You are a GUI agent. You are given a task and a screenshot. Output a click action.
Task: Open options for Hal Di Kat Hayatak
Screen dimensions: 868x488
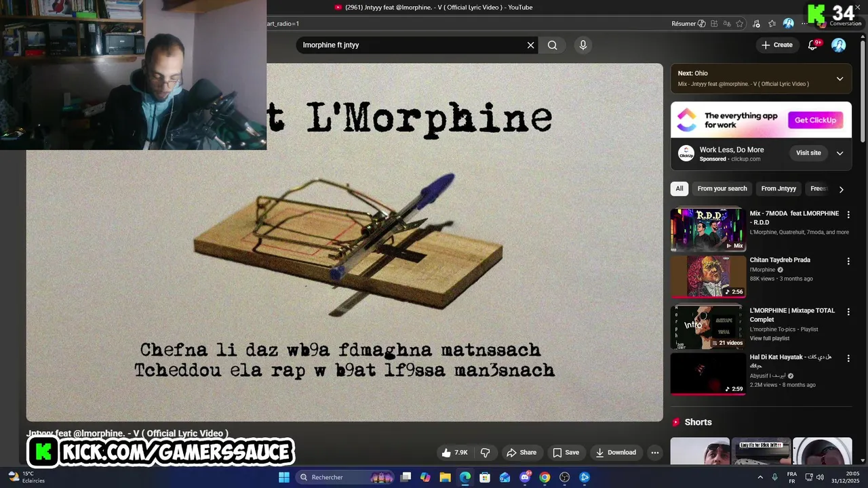click(x=848, y=358)
